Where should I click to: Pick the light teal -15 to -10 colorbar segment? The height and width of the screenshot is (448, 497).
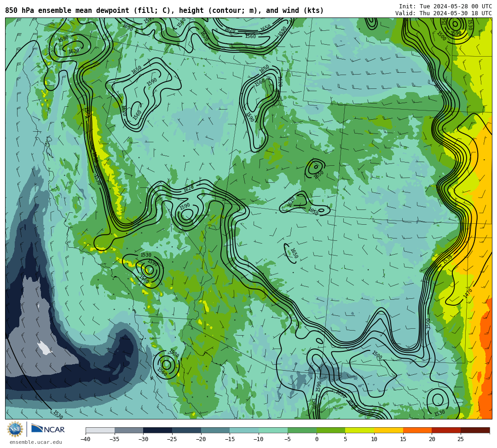coord(244,430)
